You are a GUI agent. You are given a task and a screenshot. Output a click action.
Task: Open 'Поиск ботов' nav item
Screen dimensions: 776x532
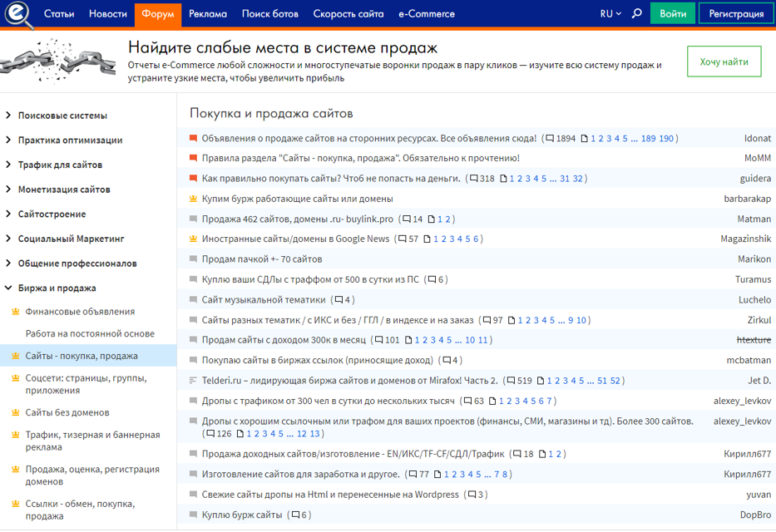click(x=270, y=14)
